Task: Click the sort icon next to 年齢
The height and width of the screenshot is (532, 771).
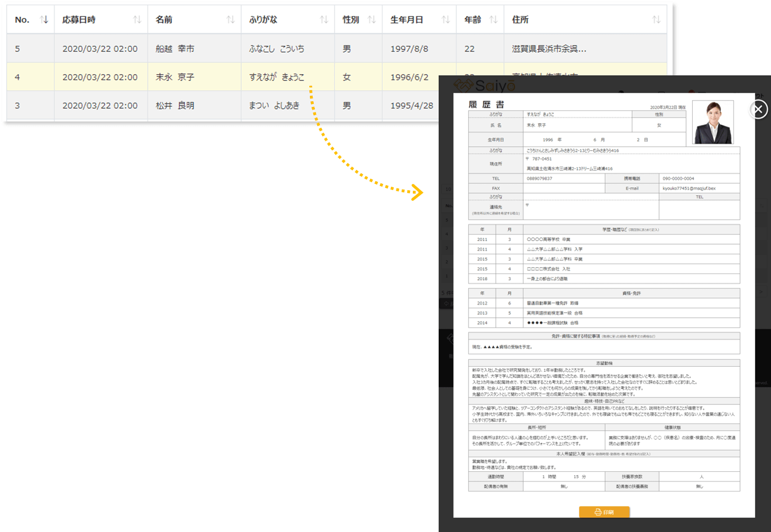Action: (493, 20)
